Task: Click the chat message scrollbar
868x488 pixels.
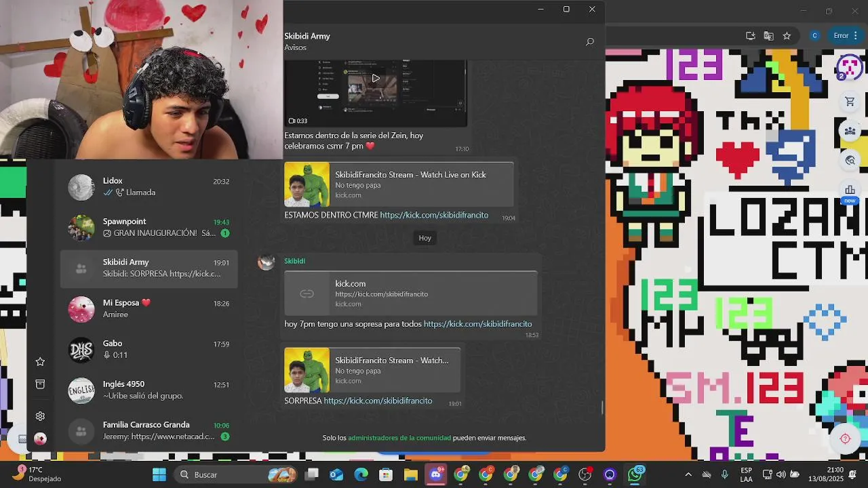Action: point(601,407)
